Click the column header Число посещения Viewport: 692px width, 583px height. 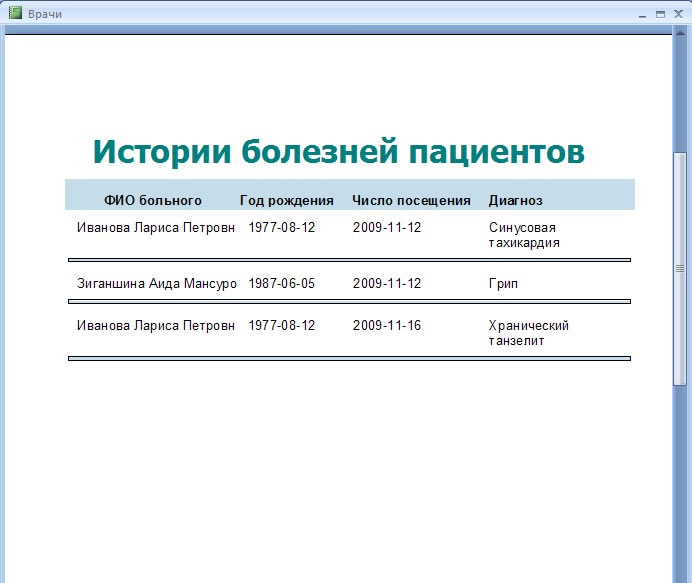click(411, 200)
